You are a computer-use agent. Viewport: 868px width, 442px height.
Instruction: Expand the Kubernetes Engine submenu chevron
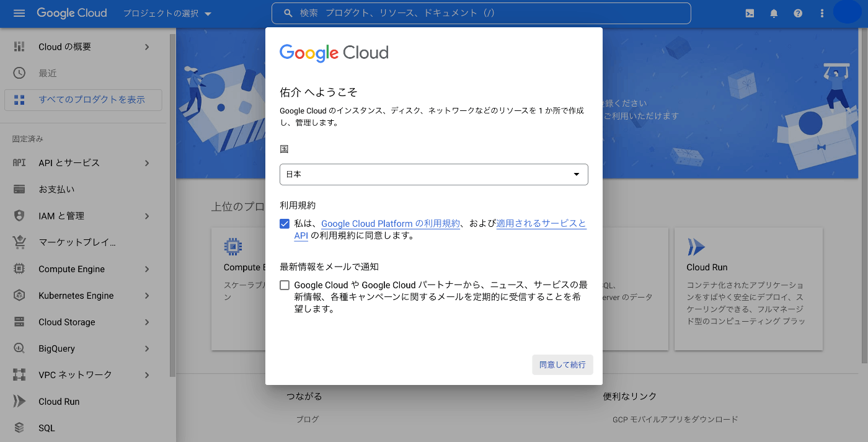(x=147, y=296)
